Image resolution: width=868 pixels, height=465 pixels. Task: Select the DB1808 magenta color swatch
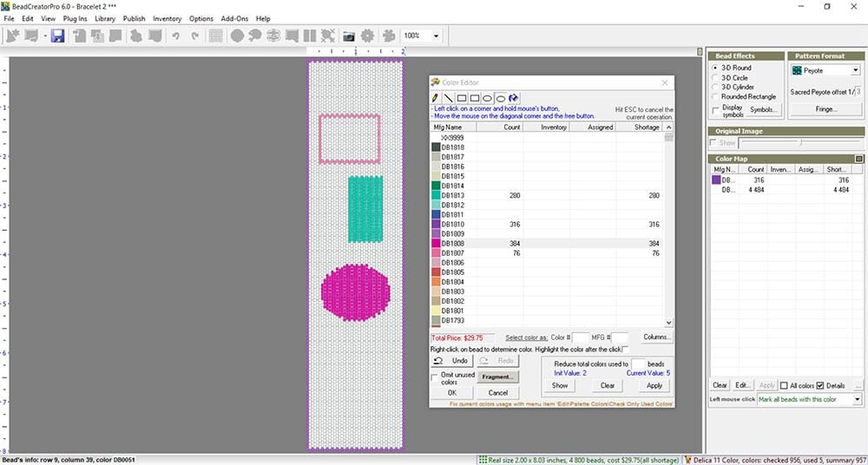point(436,244)
